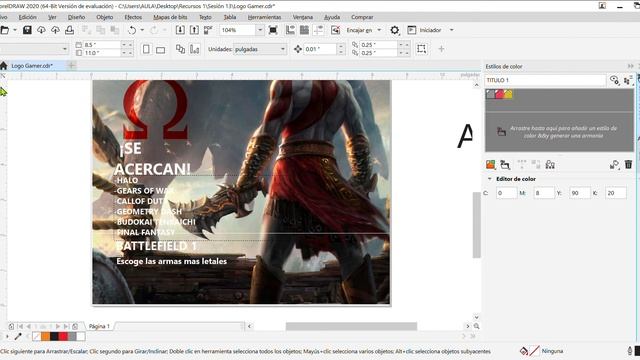Click the K black value field
This screenshot has width=640, height=360.
coord(616,193)
